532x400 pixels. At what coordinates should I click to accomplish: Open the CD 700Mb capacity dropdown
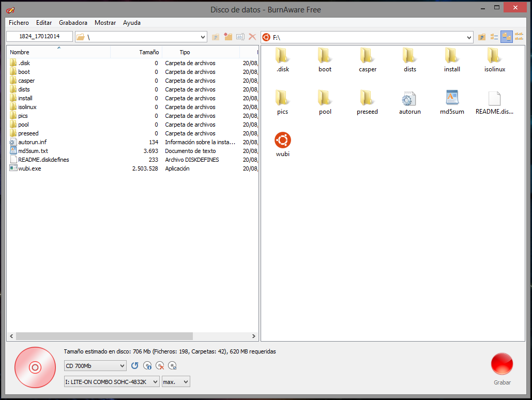(x=123, y=365)
